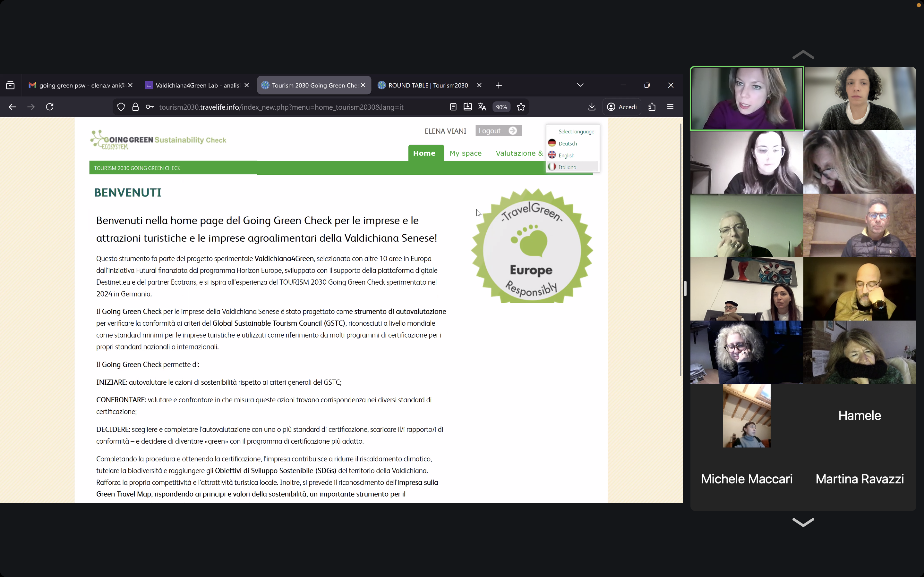Click the back navigation arrow
This screenshot has width=924, height=577.
[x=12, y=107]
